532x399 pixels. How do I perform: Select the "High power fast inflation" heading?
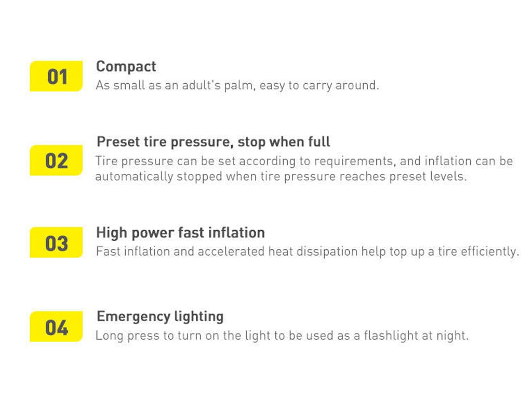(180, 232)
